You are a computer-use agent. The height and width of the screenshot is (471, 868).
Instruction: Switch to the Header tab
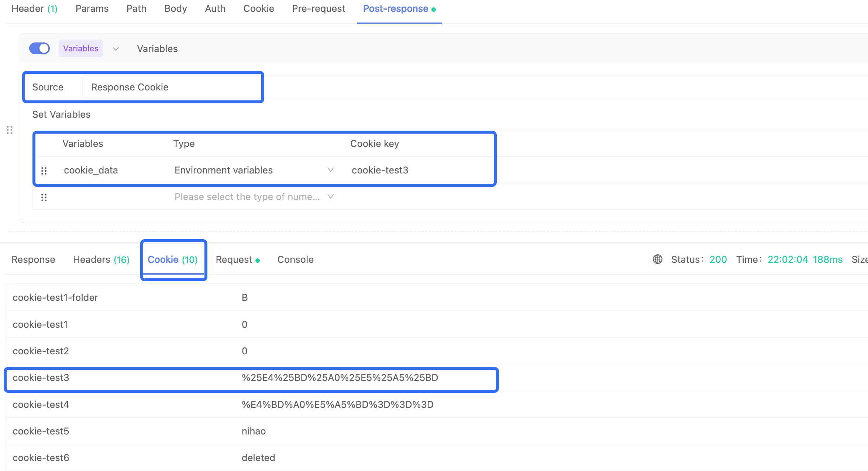coord(34,8)
